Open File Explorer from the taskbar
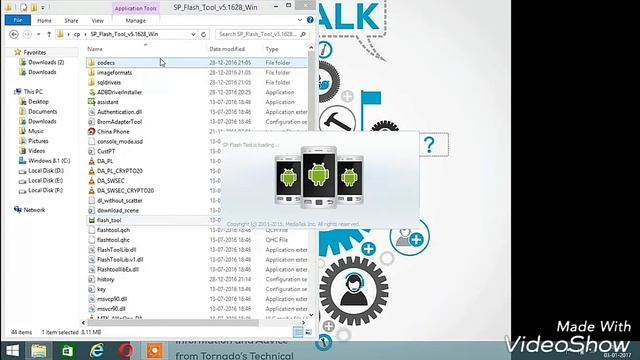Viewport: 640px width, 360px height. coord(39,351)
